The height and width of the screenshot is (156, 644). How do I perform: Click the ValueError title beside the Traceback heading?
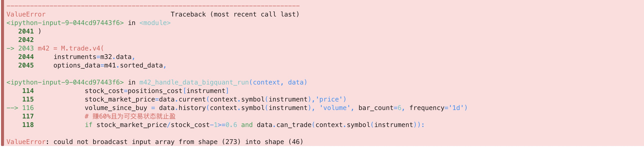click(x=26, y=14)
